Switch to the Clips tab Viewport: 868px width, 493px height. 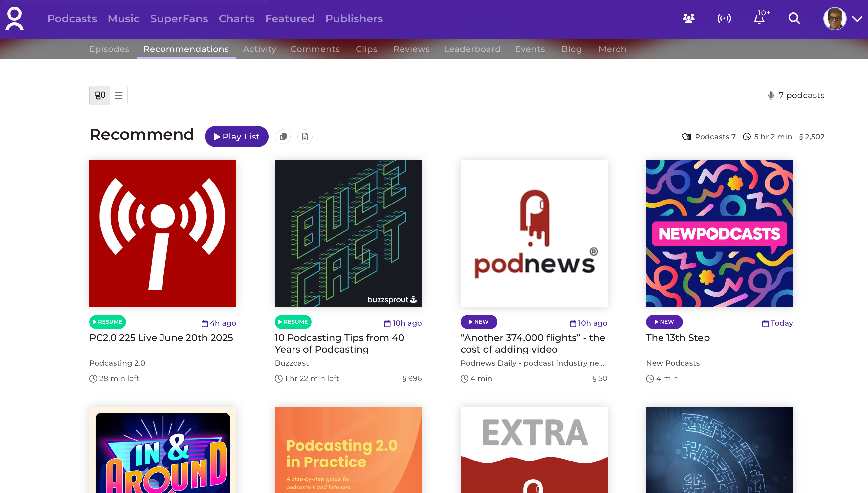(x=366, y=49)
